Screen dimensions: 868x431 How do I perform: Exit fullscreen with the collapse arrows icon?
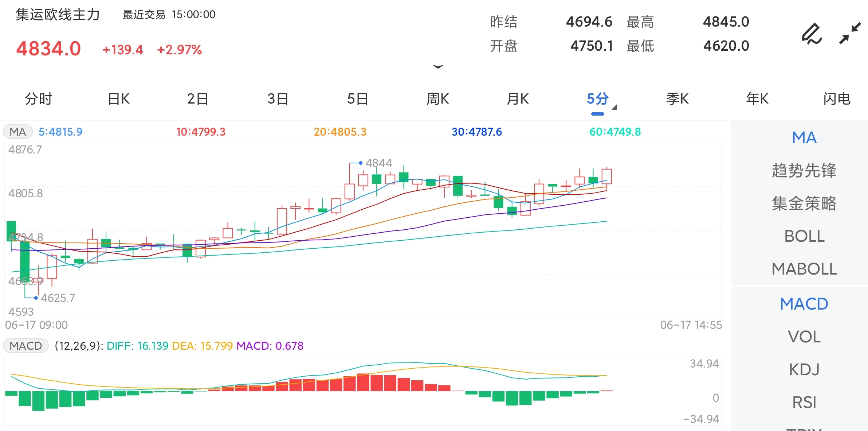(x=850, y=33)
